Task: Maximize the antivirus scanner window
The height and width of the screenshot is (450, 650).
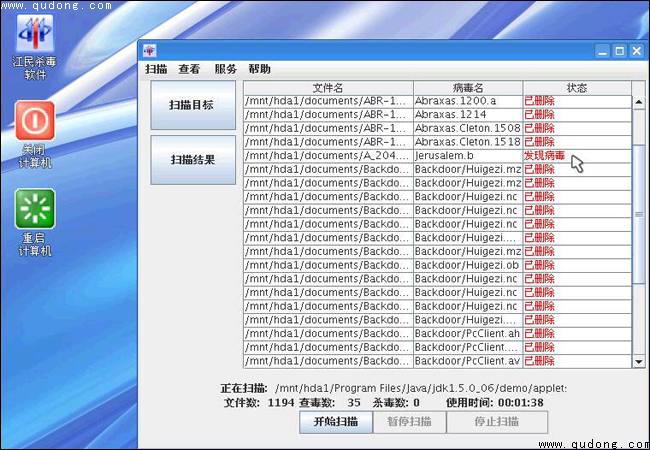Action: pos(619,51)
